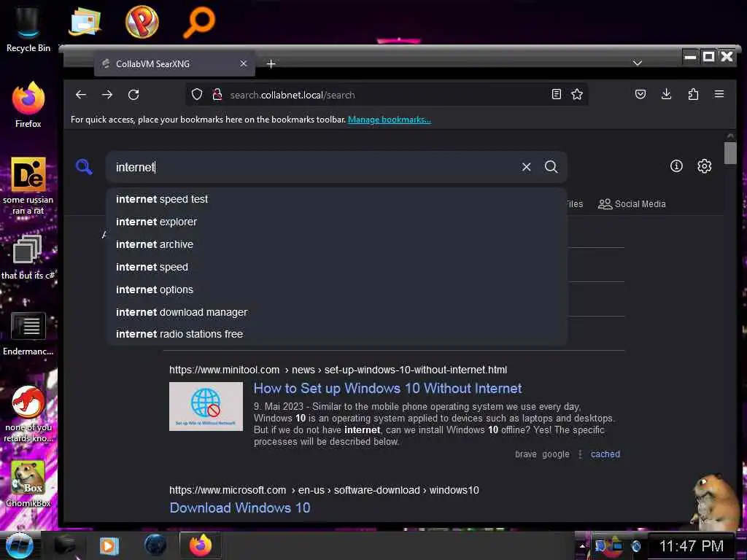Image resolution: width=747 pixels, height=560 pixels.
Task: Open the extensions puzzle icon
Action: click(x=693, y=94)
